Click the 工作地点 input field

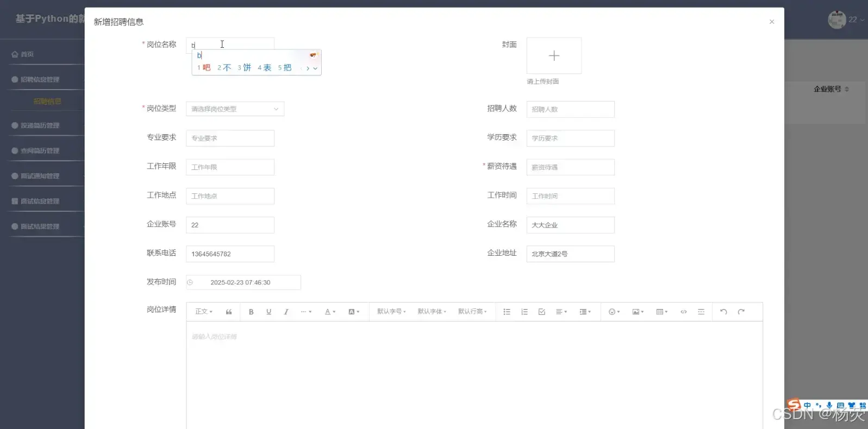[x=230, y=195]
